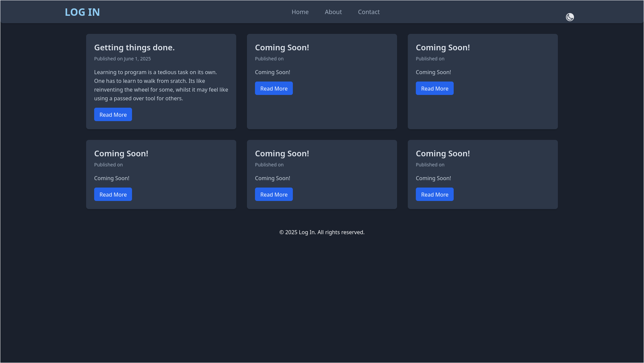Viewport: 644px width, 363px height.
Task: Click the top right Coming Soon title
Action: pos(443,48)
